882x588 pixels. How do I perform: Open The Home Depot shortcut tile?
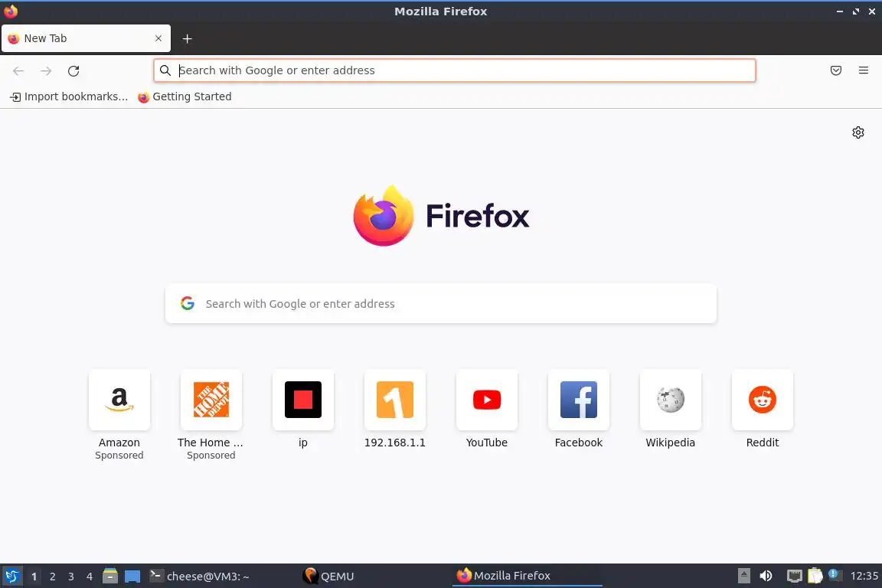211,400
